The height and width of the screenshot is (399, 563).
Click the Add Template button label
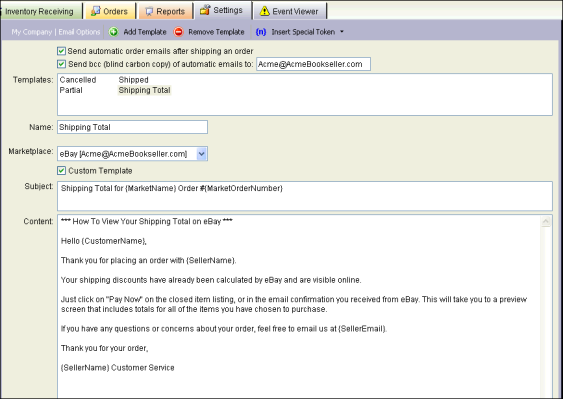(x=145, y=32)
